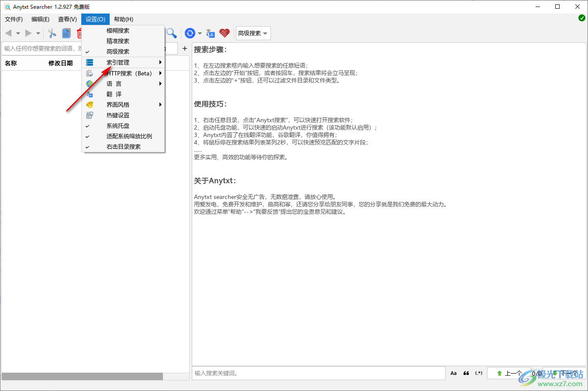Click the forward navigation arrow
The width and height of the screenshot is (588, 391).
(28, 33)
